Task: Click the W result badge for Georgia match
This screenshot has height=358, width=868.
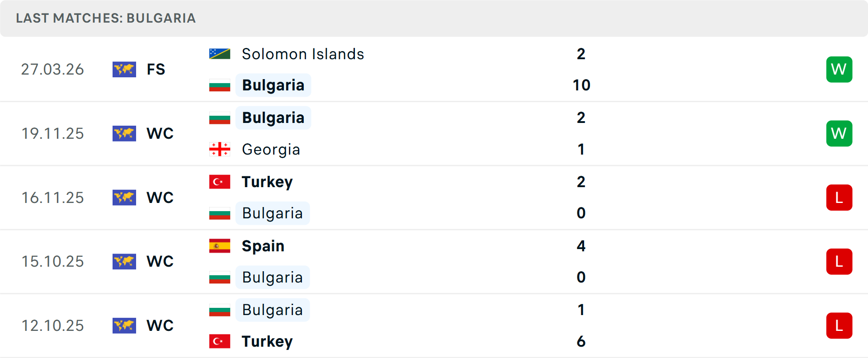Action: [839, 133]
